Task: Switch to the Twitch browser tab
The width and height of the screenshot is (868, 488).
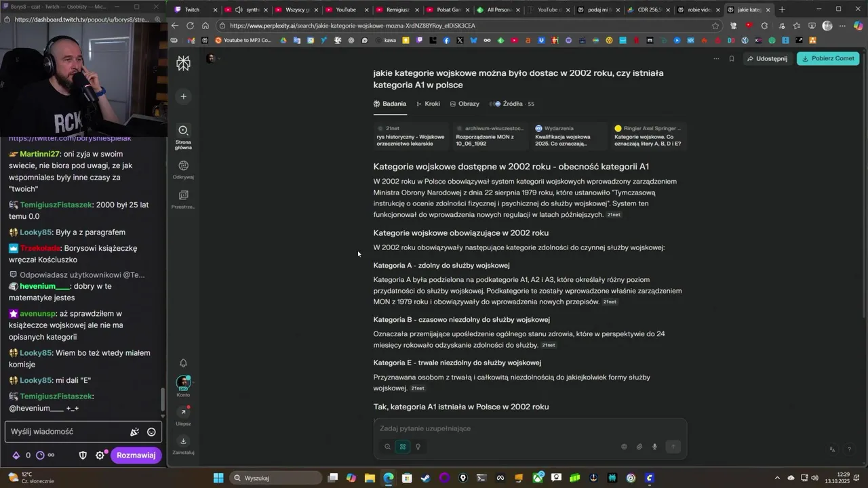Action: coord(195,9)
